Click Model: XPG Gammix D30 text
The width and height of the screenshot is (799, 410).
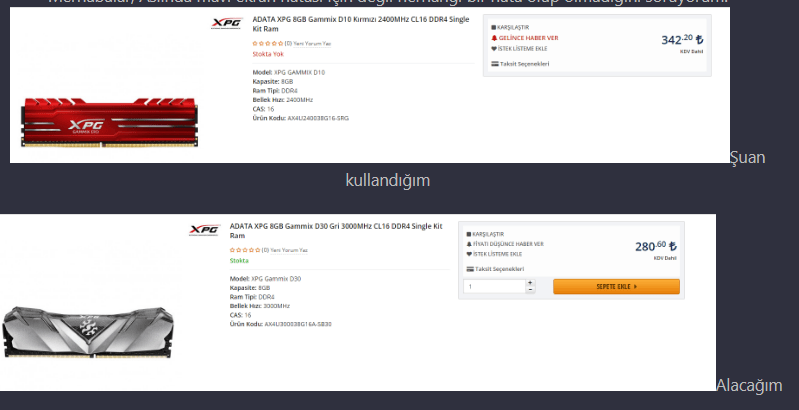(265, 279)
